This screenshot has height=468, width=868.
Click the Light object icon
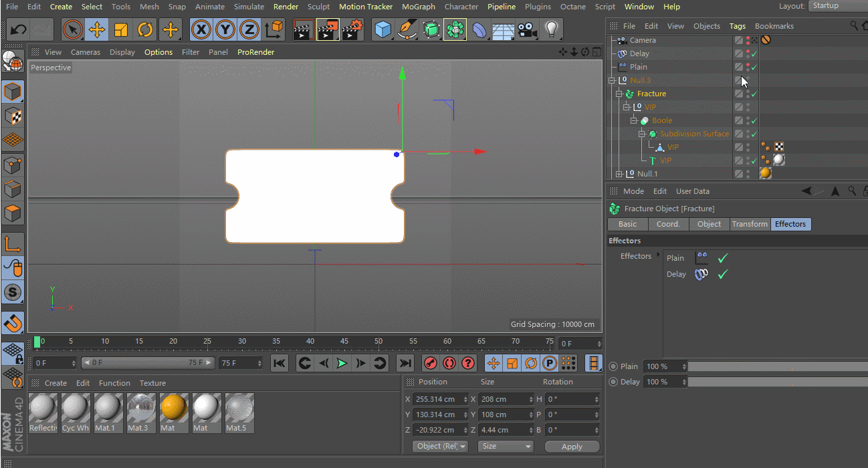[x=551, y=30]
